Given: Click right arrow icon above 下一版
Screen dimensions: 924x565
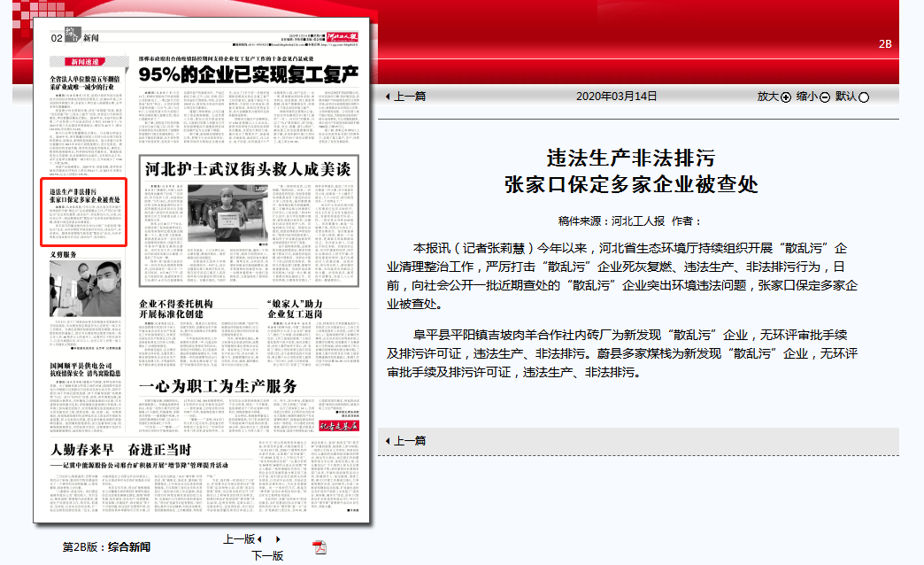Looking at the screenshot, I should point(278,539).
